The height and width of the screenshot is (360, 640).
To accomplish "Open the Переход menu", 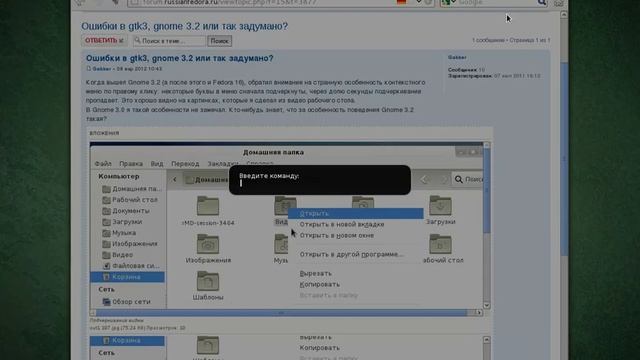I will (x=185, y=164).
